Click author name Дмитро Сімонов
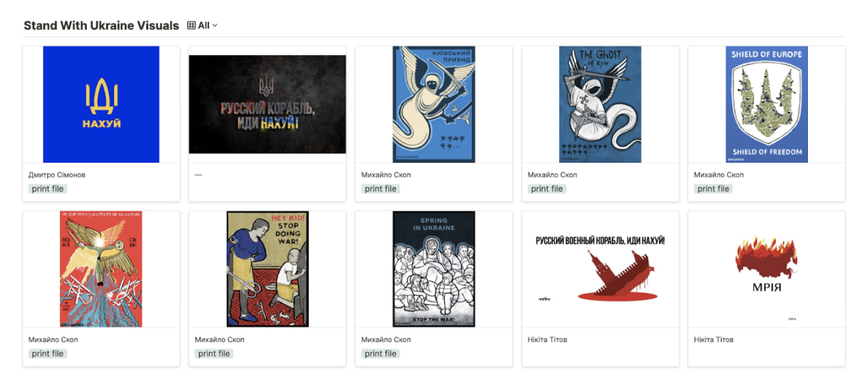The width and height of the screenshot is (868, 385). tap(57, 175)
